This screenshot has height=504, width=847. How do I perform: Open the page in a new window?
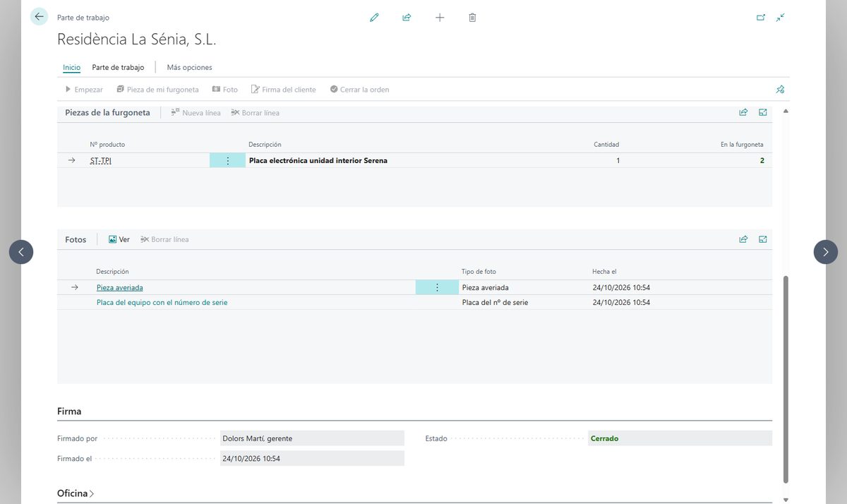761,18
